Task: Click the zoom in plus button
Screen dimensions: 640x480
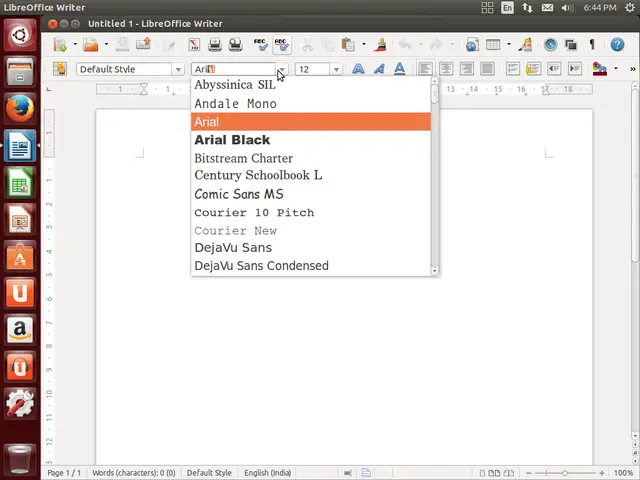Action: click(x=602, y=473)
